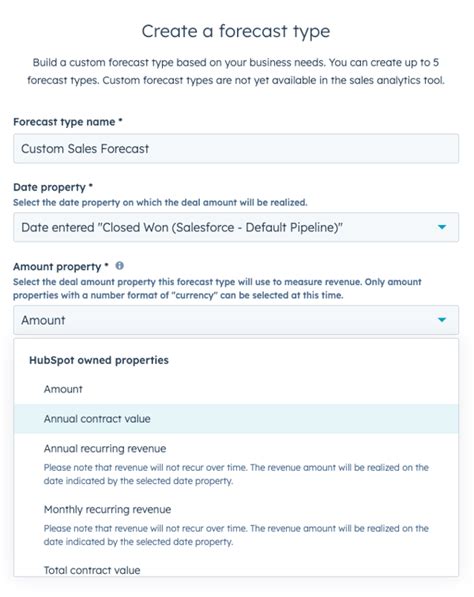Open the Date entered Closed Won dropdown

coord(236,227)
